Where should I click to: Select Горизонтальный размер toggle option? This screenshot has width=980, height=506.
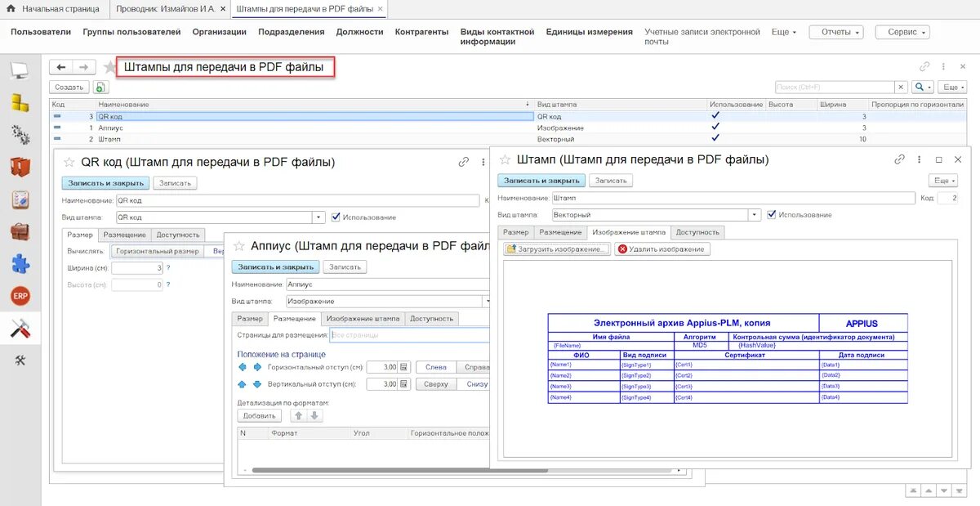(158, 251)
